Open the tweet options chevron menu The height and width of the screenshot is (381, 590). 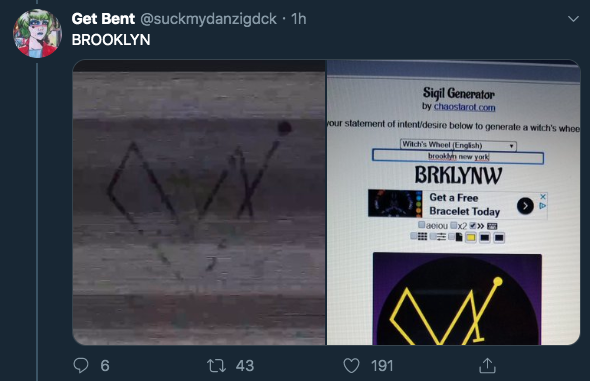coord(573,19)
